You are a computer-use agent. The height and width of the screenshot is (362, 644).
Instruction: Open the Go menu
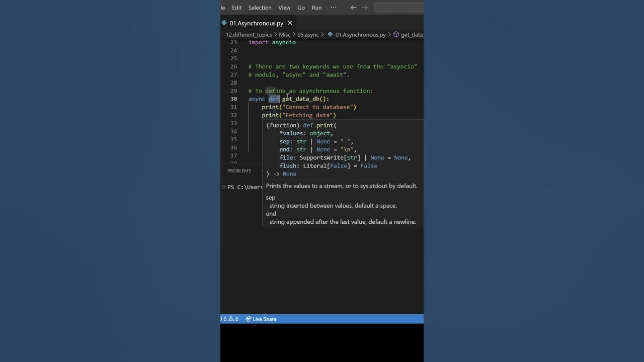(301, 8)
